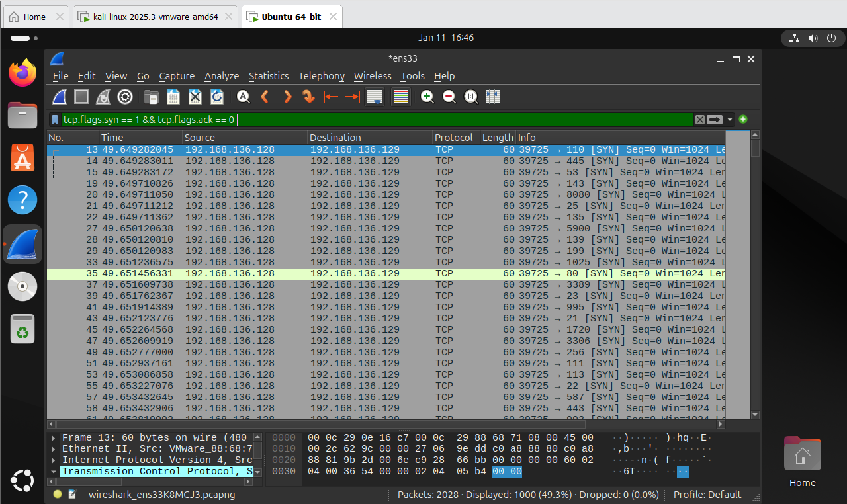Open a capture file from the toolbar
The image size is (847, 504).
(x=151, y=97)
